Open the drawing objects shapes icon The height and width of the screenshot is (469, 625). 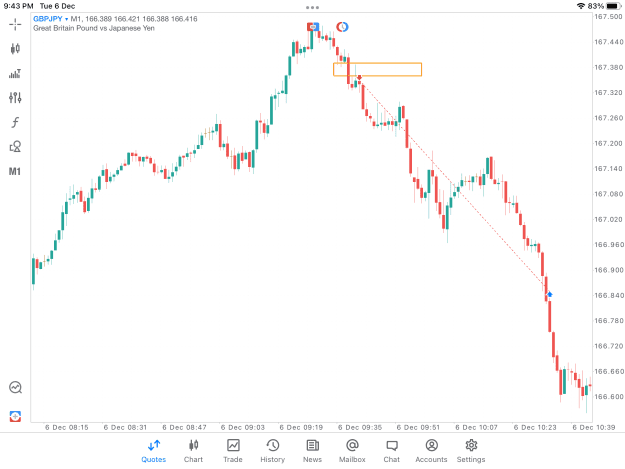click(x=15, y=147)
